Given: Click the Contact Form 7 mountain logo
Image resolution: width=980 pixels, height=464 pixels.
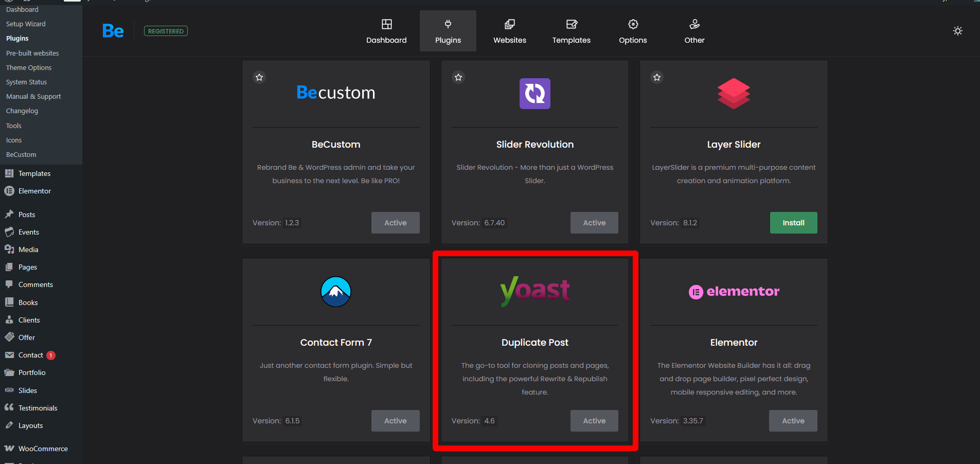Looking at the screenshot, I should coord(336,292).
